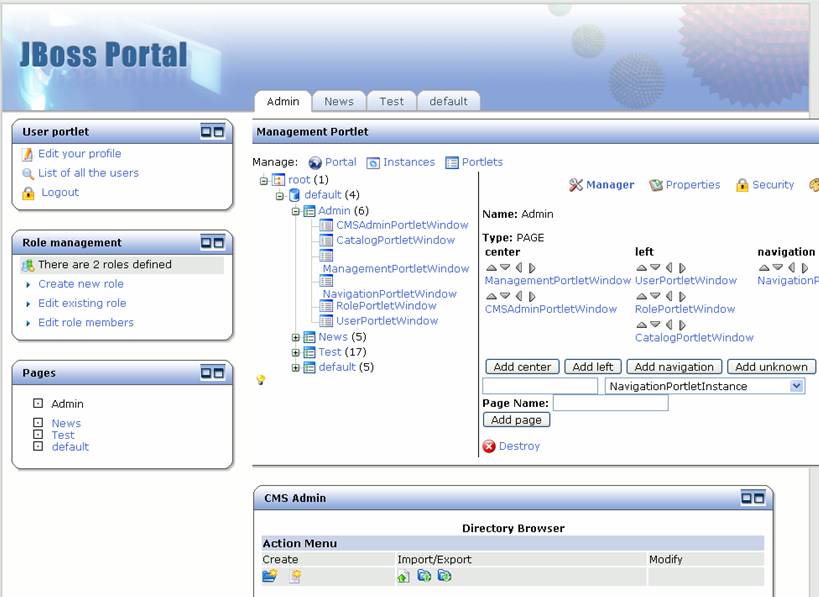Open the Create new role link
This screenshot has height=597, width=819.
[81, 284]
